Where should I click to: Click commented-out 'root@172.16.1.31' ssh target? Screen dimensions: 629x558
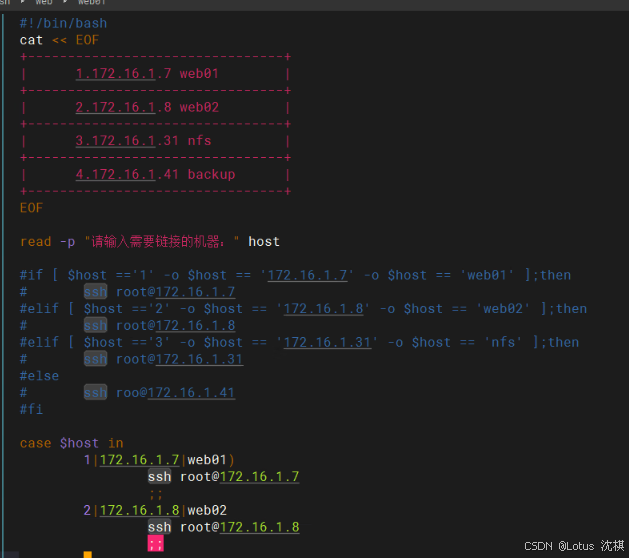click(179, 359)
